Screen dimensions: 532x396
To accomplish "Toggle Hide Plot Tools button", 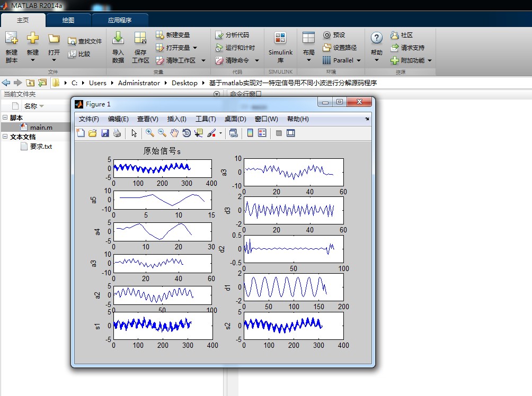I will [x=279, y=133].
